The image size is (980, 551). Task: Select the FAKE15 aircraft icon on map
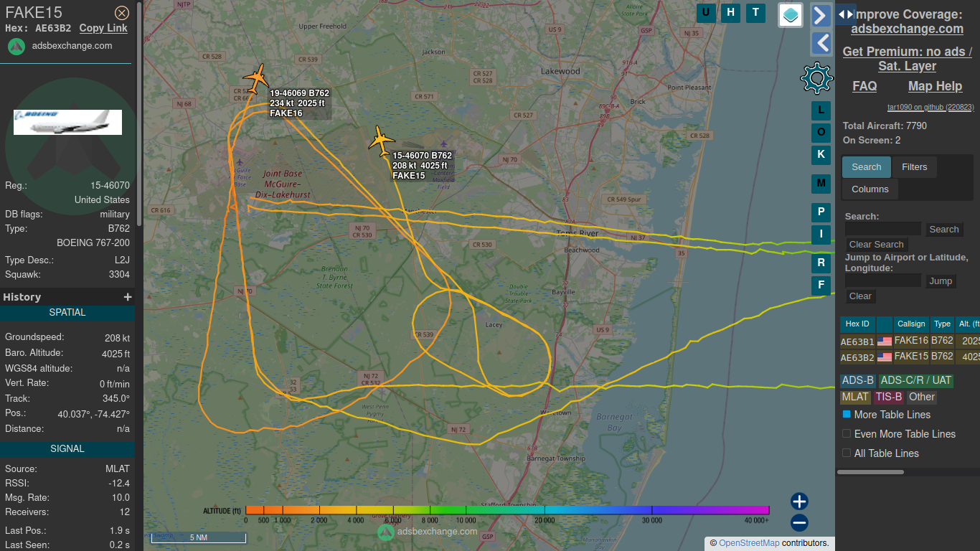381,140
